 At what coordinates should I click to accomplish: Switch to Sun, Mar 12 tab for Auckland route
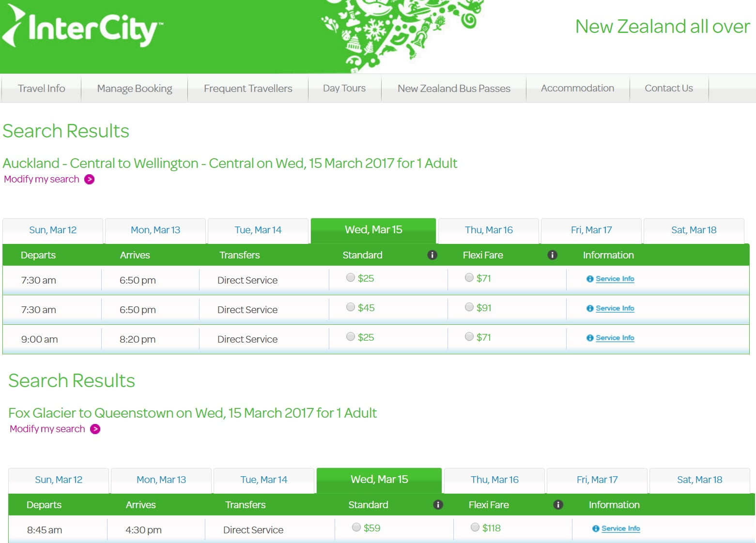pyautogui.click(x=53, y=230)
